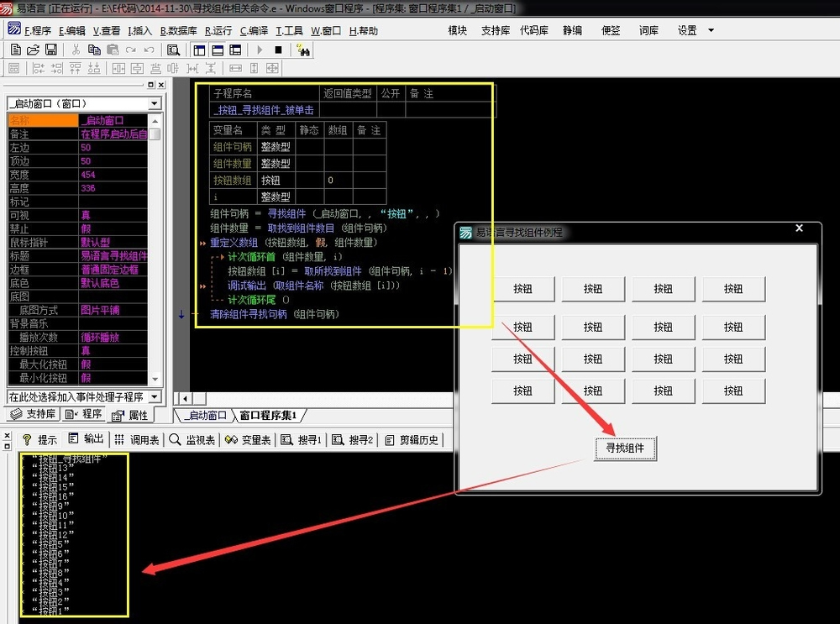Toggle the third panel layout view button
840x624 pixels.
click(234, 50)
